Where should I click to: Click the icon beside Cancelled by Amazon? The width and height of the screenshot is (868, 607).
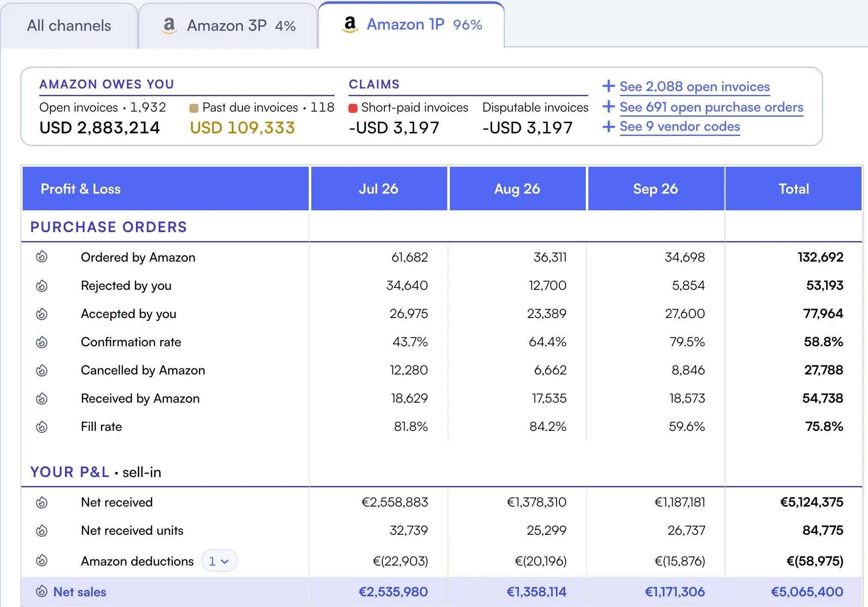(41, 370)
